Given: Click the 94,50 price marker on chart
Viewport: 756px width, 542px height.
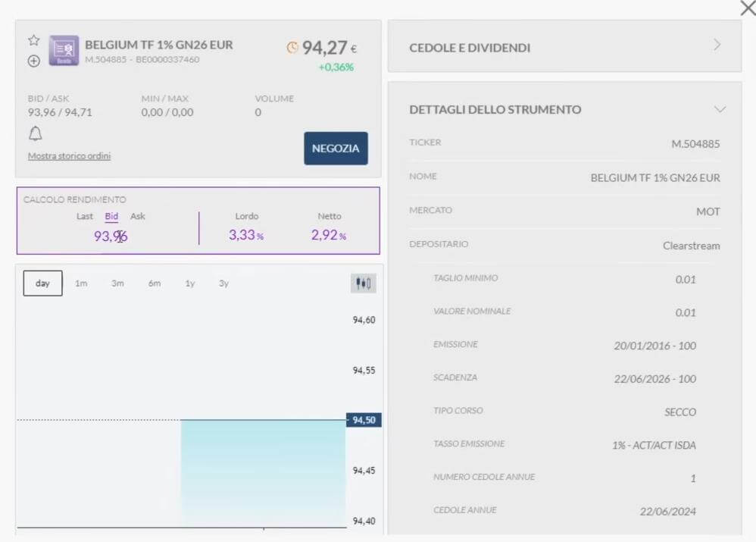Looking at the screenshot, I should [x=364, y=420].
